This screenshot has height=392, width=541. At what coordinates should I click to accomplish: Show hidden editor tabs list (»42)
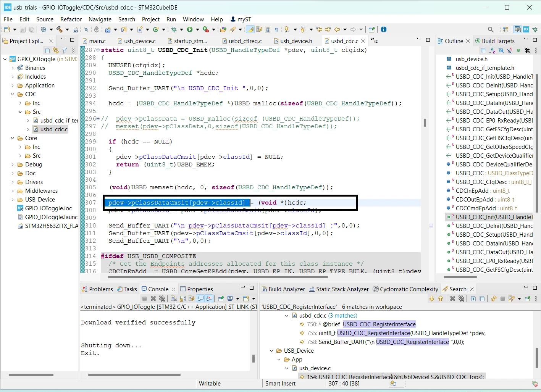tap(374, 40)
